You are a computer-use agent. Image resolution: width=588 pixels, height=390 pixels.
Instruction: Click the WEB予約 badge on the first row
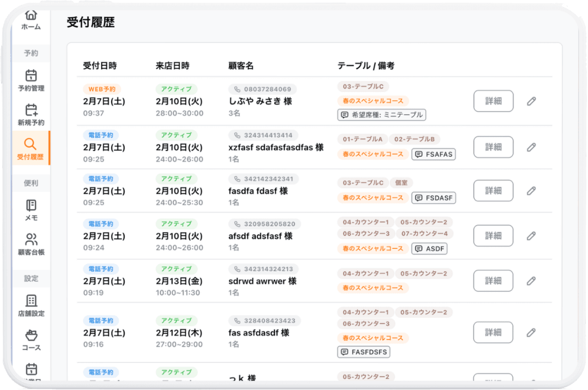pyautogui.click(x=101, y=89)
